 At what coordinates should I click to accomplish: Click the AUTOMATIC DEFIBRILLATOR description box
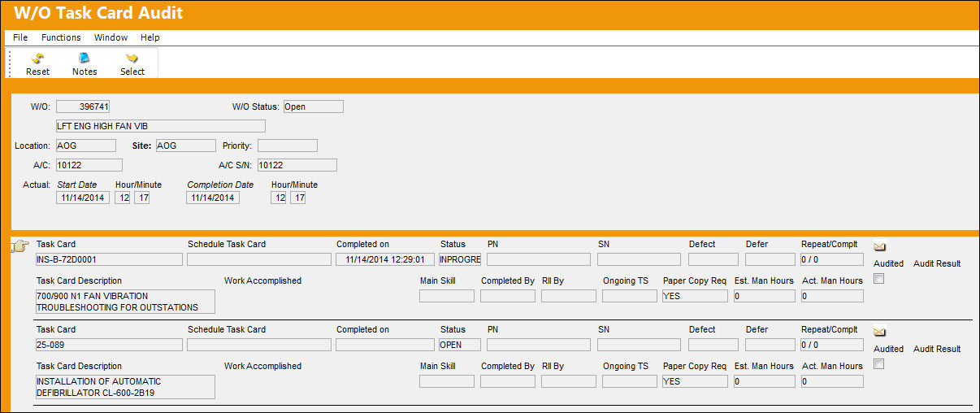click(x=125, y=387)
